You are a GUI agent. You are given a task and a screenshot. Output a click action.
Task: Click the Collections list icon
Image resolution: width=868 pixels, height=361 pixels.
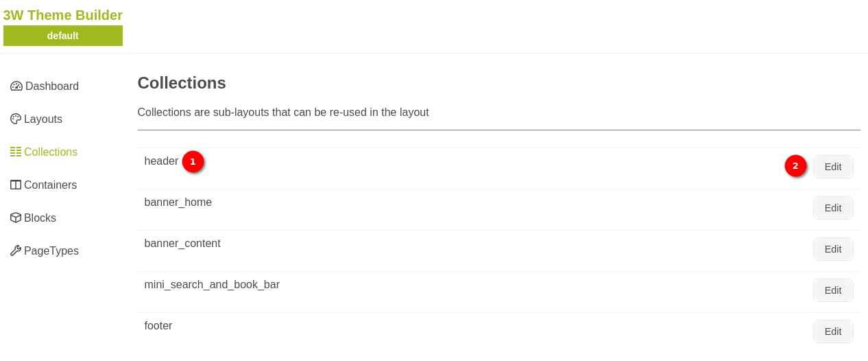pyautogui.click(x=16, y=152)
